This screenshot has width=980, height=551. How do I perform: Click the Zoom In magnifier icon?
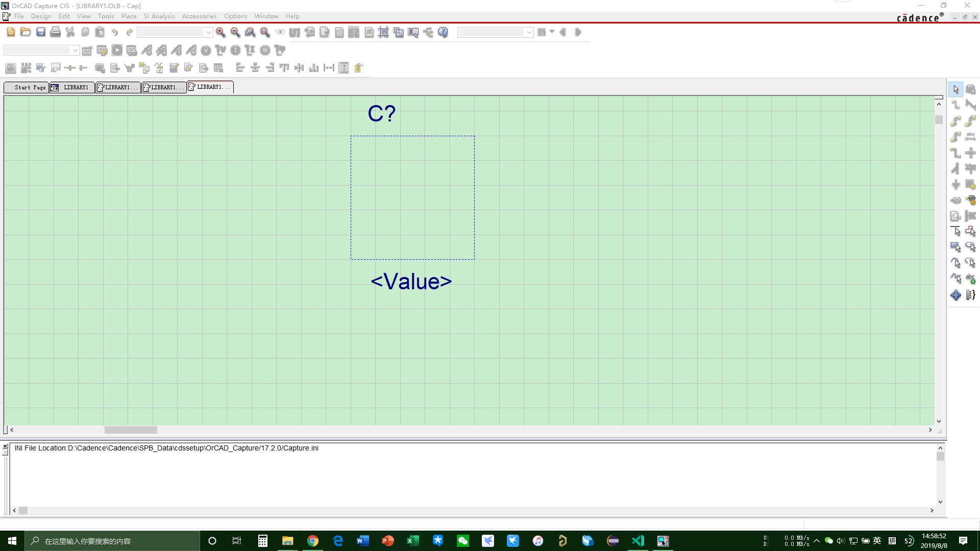click(220, 32)
